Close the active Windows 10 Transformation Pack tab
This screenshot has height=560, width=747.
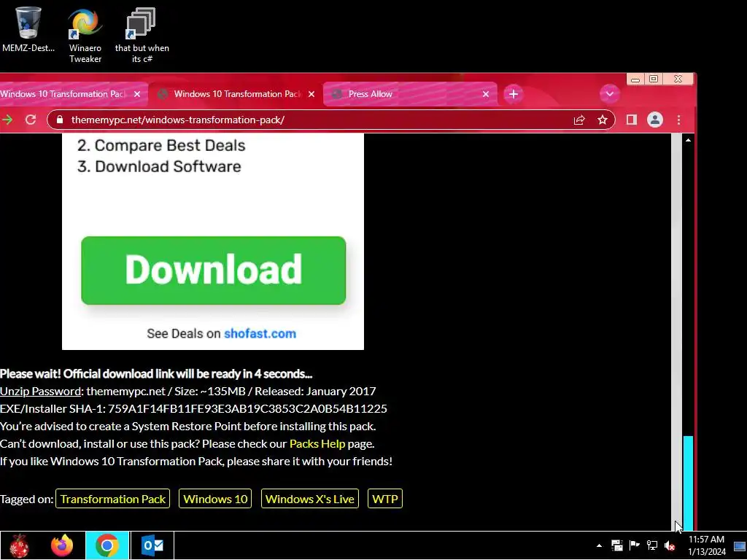point(311,94)
